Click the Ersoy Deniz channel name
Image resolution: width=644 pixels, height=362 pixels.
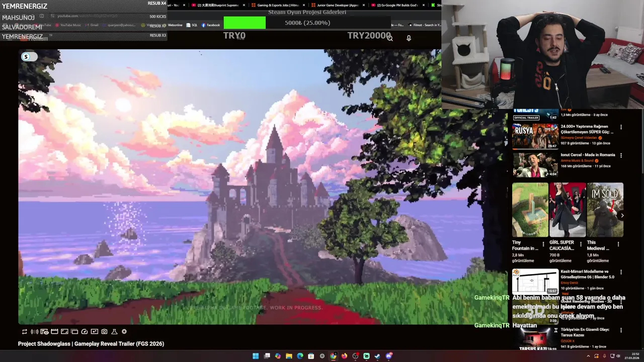coord(570,283)
